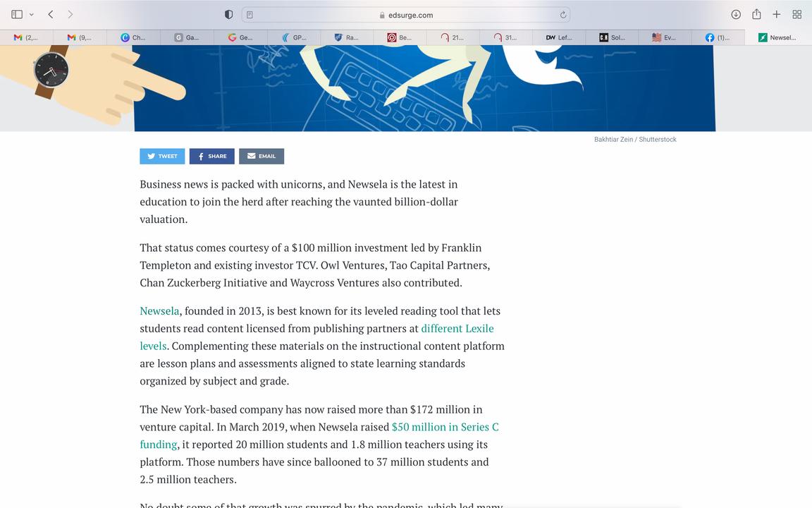This screenshot has width=812, height=508.
Task: Click the Bakhtiar Zein / Shutterstock credit
Action: pos(635,140)
